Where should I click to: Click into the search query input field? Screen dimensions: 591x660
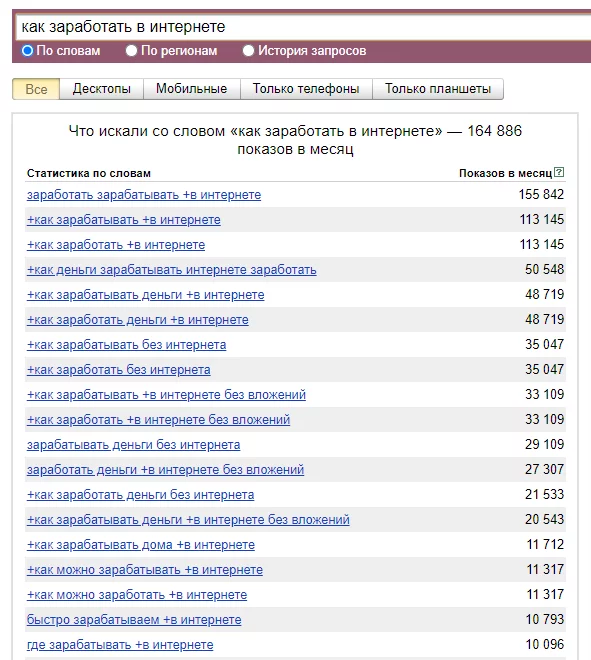pyautogui.click(x=303, y=27)
